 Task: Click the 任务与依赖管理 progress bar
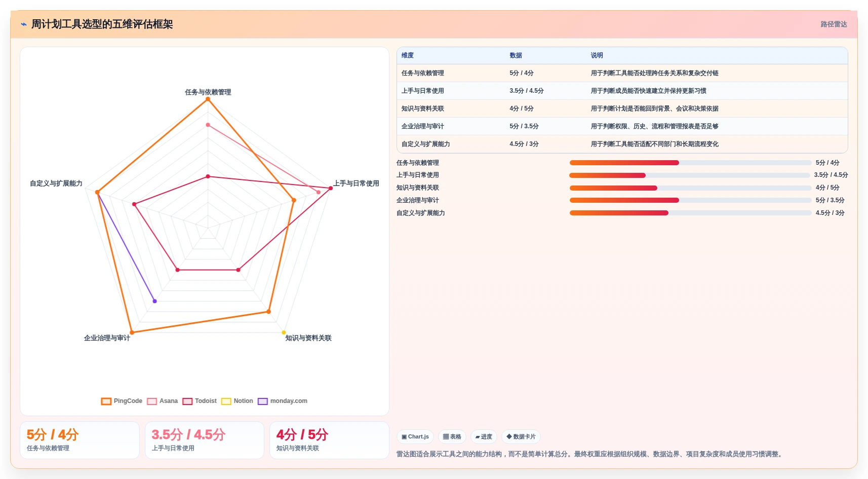point(691,163)
